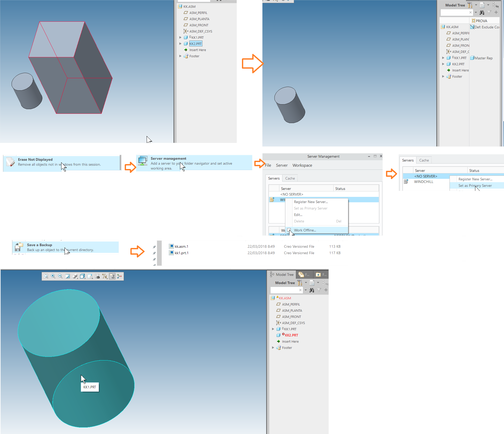Switch to the Cache tab

pyautogui.click(x=290, y=178)
